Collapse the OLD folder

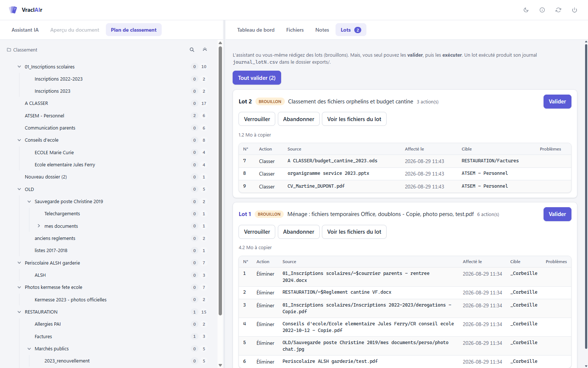point(19,189)
